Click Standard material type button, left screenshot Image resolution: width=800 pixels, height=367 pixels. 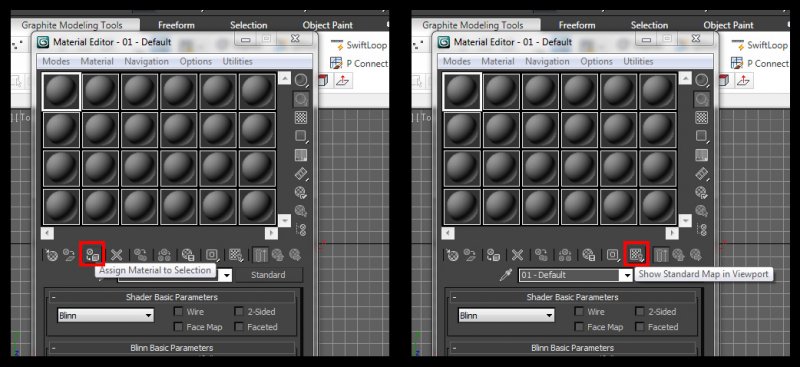pyautogui.click(x=268, y=275)
